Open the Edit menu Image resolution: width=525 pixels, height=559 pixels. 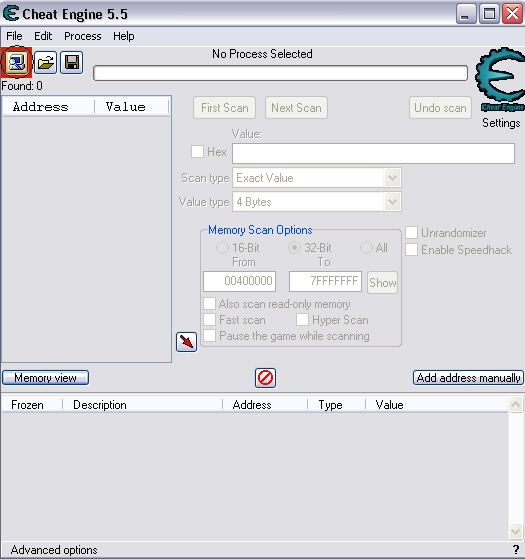tap(43, 36)
